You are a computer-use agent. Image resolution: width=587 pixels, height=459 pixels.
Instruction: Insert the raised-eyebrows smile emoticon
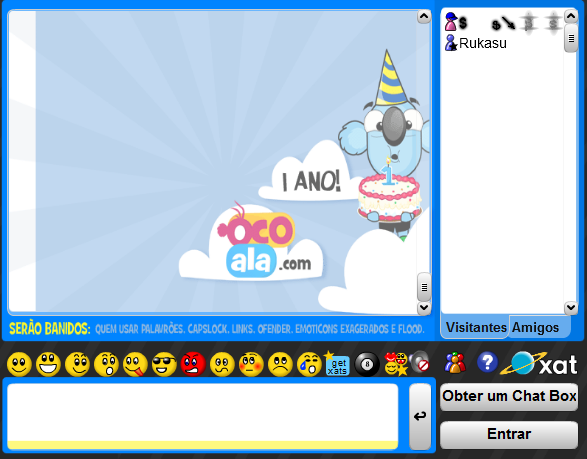tap(77, 364)
